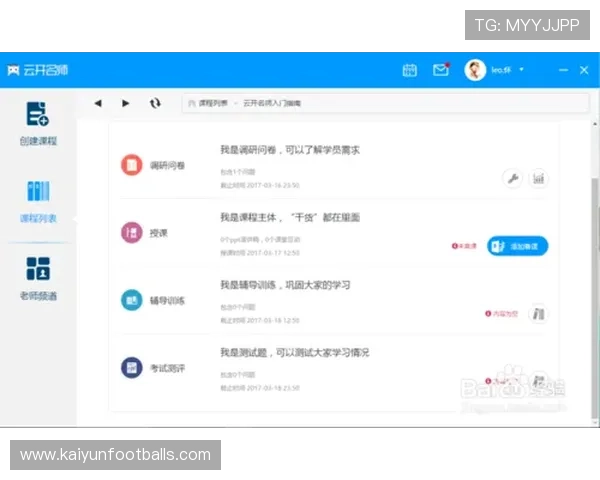Open 创建课程 in the sidebar

click(38, 123)
